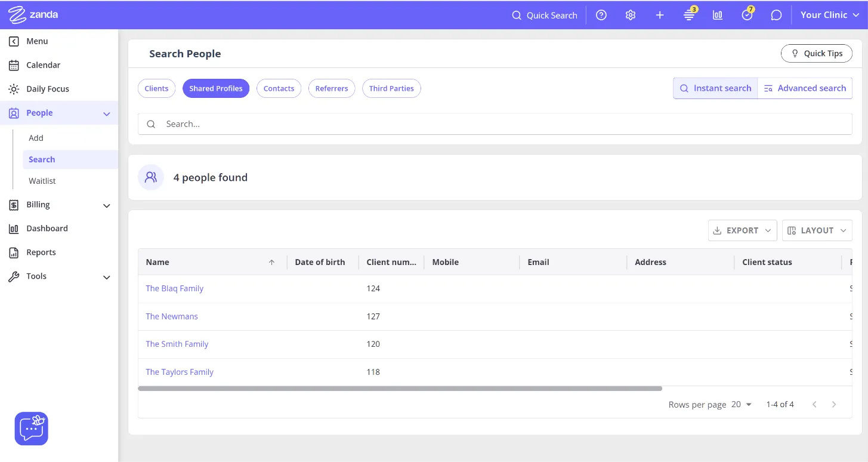This screenshot has width=868, height=462.
Task: Click the 1-4 of 4 pagination text
Action: pyautogui.click(x=780, y=405)
